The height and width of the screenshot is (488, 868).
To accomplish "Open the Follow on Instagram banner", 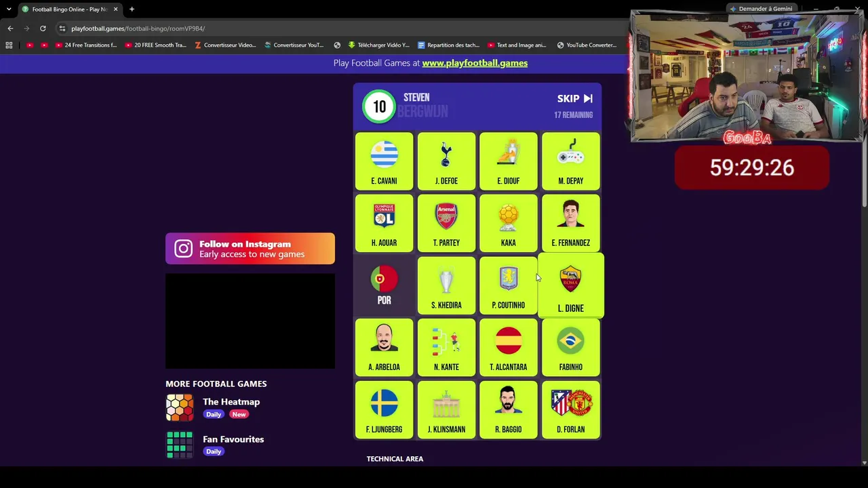I will click(250, 249).
